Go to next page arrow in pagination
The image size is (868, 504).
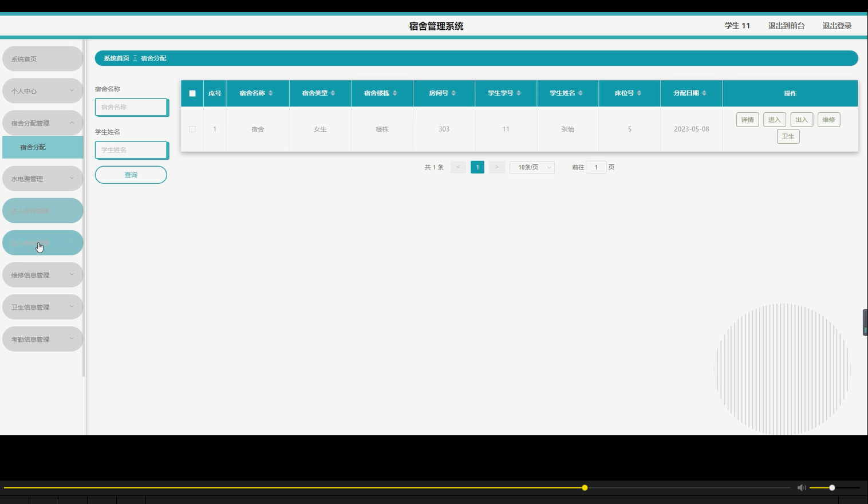pyautogui.click(x=496, y=167)
